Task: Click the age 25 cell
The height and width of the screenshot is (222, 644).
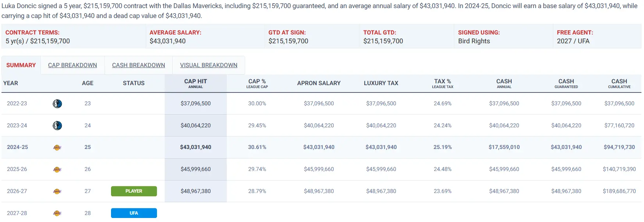Action: (x=87, y=147)
